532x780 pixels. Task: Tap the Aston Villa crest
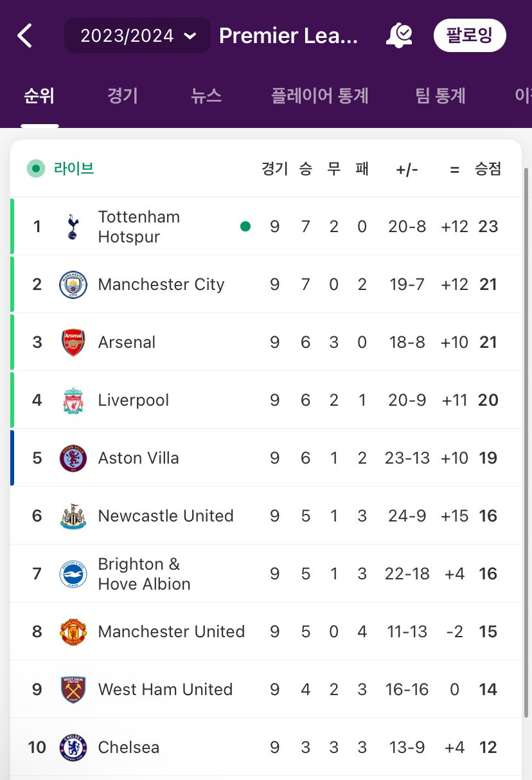tap(73, 458)
